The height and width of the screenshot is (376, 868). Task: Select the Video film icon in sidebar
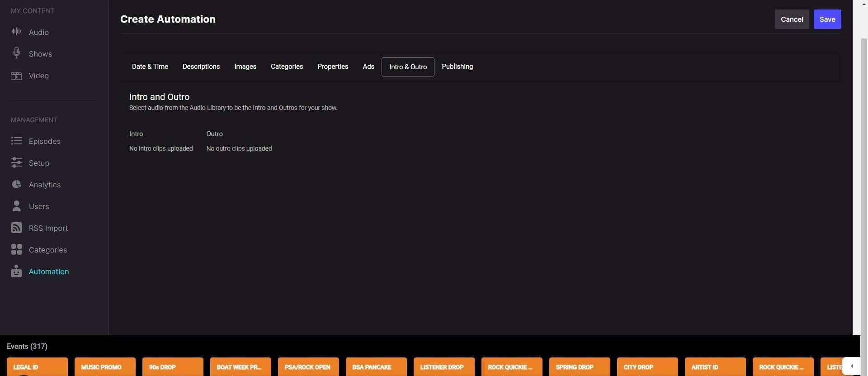click(x=16, y=76)
